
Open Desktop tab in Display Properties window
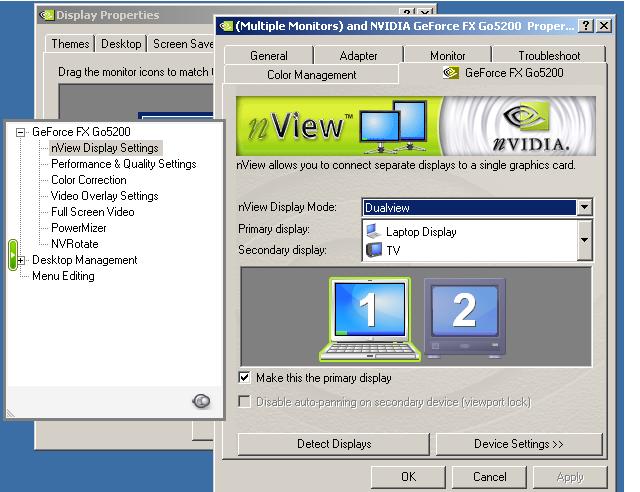pyautogui.click(x=121, y=44)
